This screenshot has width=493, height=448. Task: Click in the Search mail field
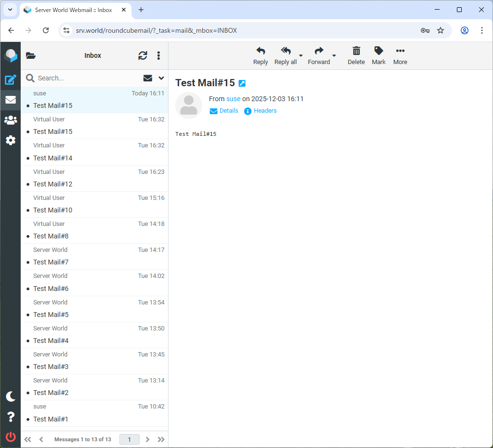pyautogui.click(x=87, y=78)
